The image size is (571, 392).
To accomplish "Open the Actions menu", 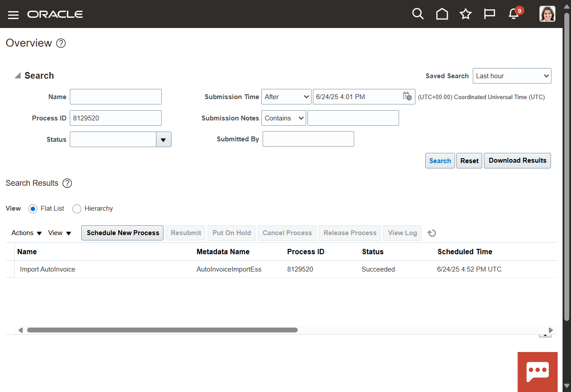I will (x=27, y=233).
